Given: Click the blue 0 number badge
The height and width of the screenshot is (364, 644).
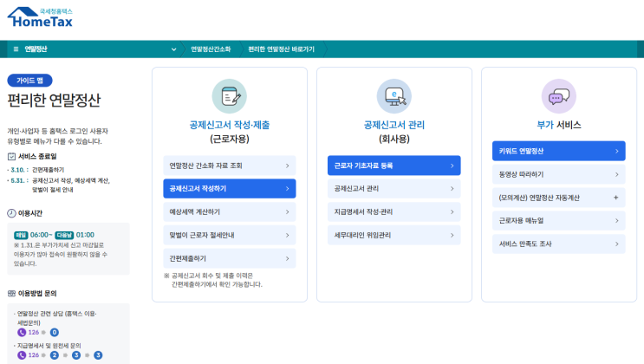Looking at the screenshot, I should coord(55,332).
